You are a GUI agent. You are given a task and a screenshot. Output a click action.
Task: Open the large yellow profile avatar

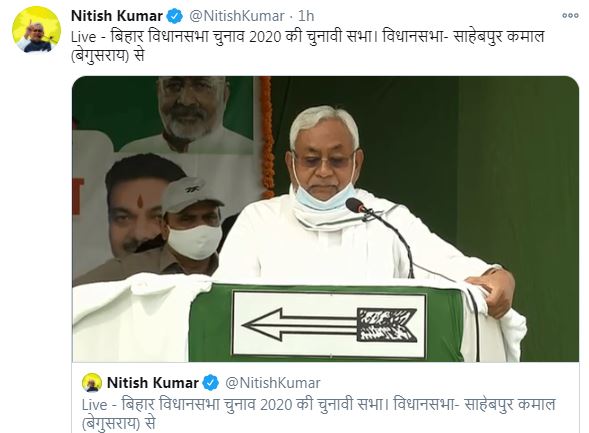(36, 29)
